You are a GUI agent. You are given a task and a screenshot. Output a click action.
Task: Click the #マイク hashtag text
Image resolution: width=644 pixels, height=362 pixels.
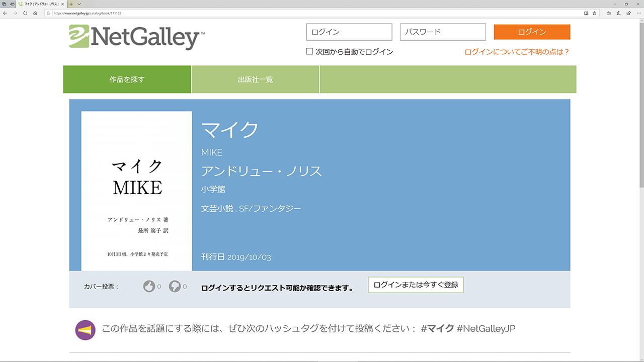pyautogui.click(x=437, y=329)
